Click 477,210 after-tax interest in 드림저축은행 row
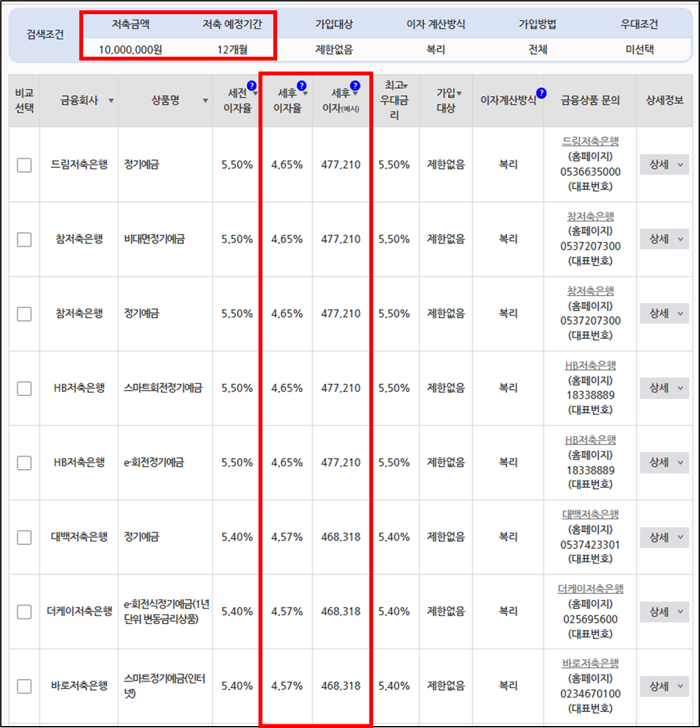Screen dimensions: 700x728 tap(340, 164)
